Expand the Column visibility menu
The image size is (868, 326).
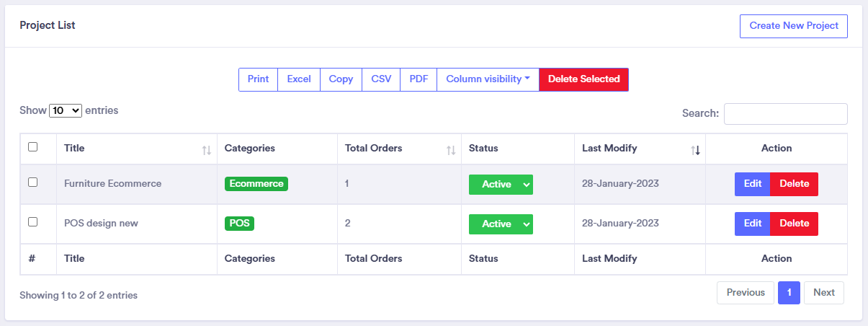(488, 79)
